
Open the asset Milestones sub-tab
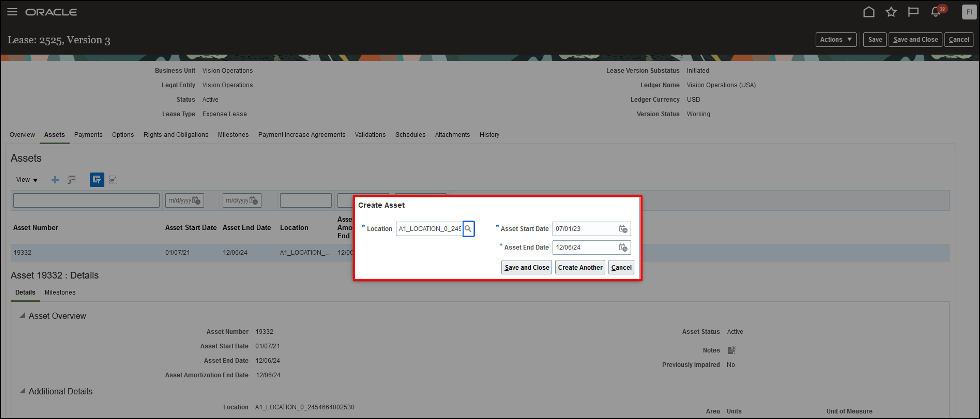pos(60,292)
